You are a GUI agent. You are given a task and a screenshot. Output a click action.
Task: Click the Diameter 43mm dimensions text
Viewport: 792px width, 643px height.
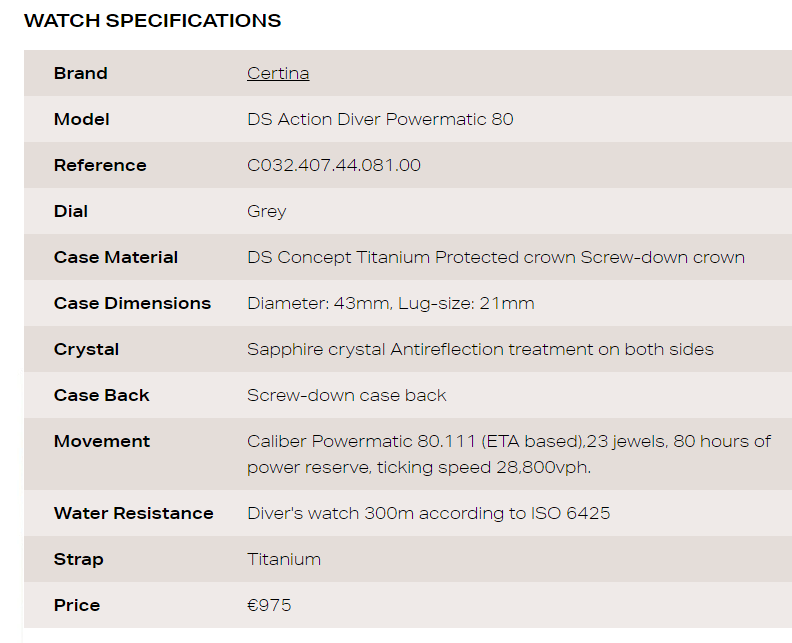click(x=390, y=303)
